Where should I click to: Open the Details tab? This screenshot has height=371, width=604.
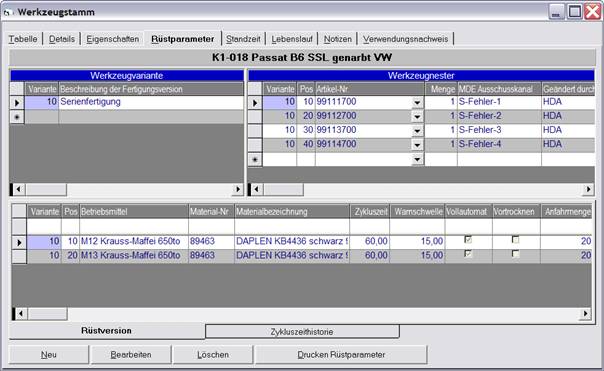point(62,39)
